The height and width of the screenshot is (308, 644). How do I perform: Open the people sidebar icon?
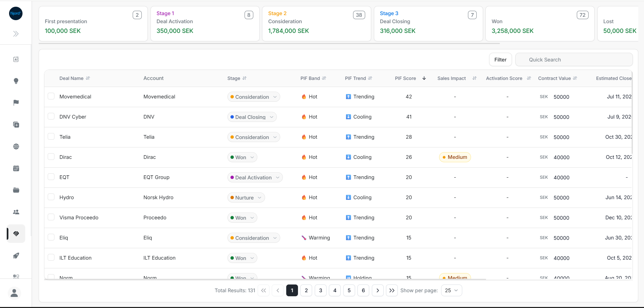16,212
